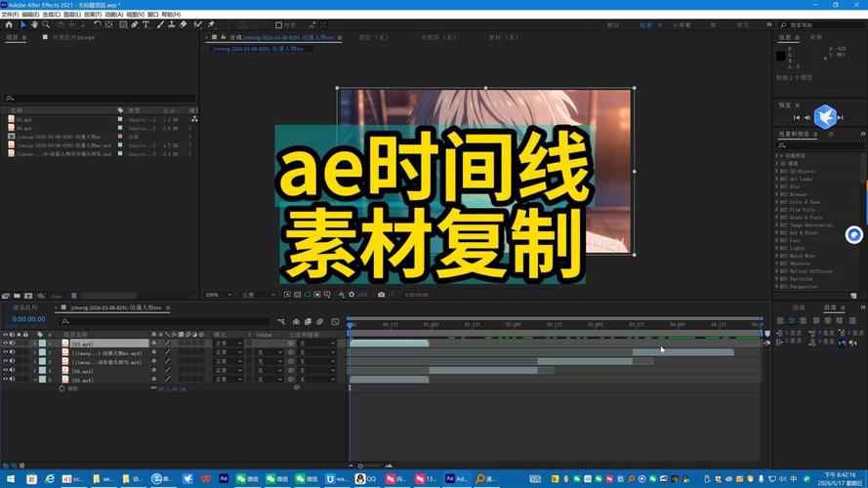Select the Brush tool
This screenshot has height=488, width=868.
(x=160, y=24)
